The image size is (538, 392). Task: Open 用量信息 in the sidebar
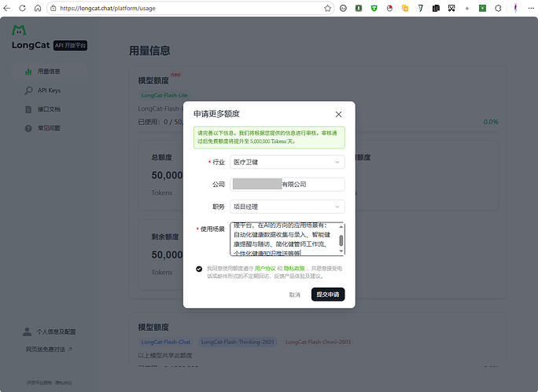49,71
